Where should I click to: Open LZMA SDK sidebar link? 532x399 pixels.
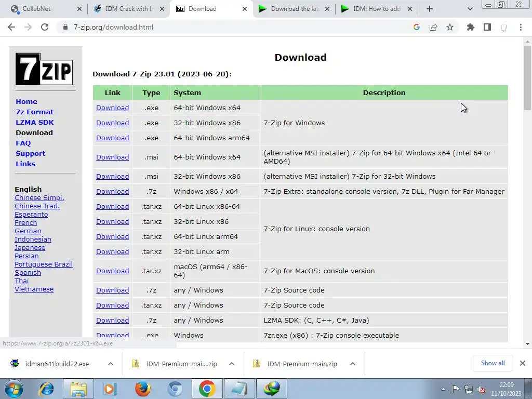[35, 122]
